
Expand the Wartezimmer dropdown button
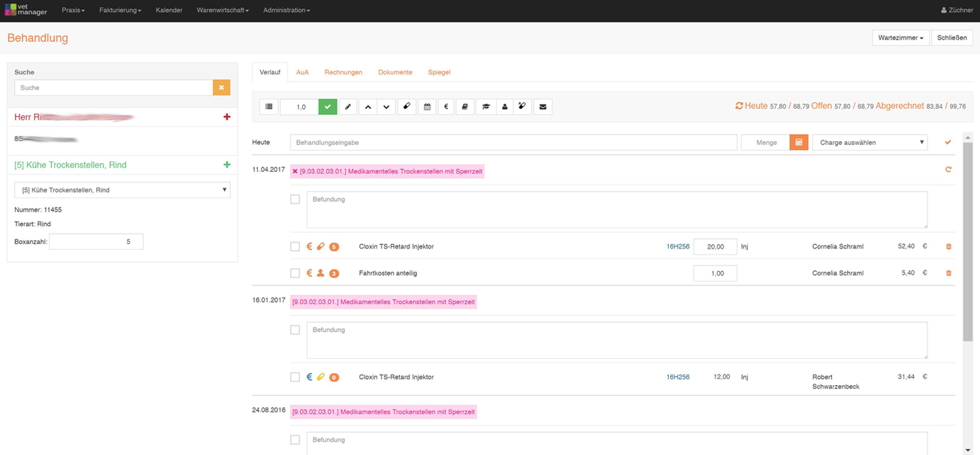tap(900, 38)
